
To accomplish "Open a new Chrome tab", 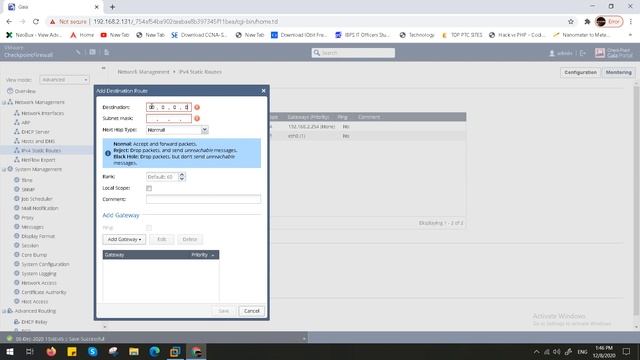I will (112, 7).
